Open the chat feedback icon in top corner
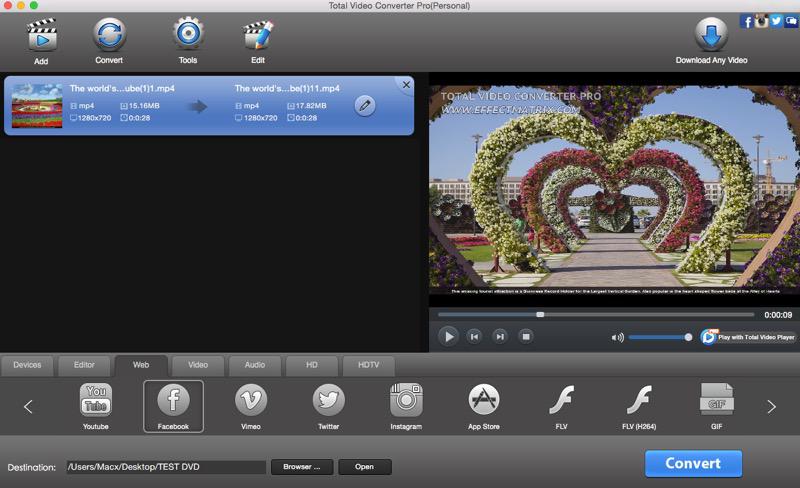This screenshot has width=800, height=488. (791, 21)
